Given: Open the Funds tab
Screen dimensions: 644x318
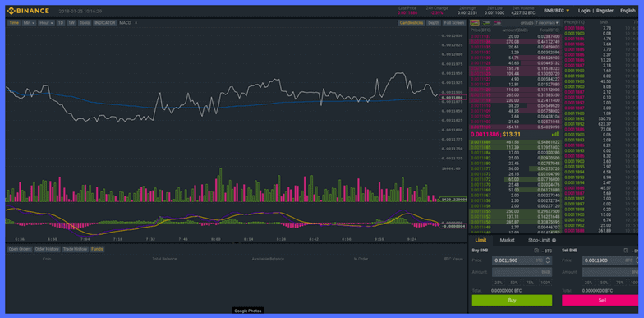Looking at the screenshot, I should [97, 249].
